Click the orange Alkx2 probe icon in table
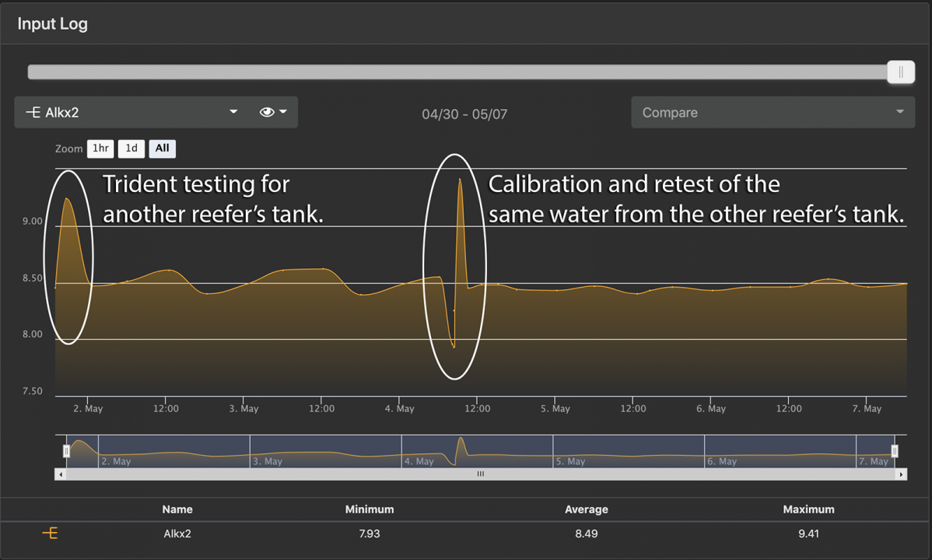This screenshot has height=560, width=932. coord(50,534)
